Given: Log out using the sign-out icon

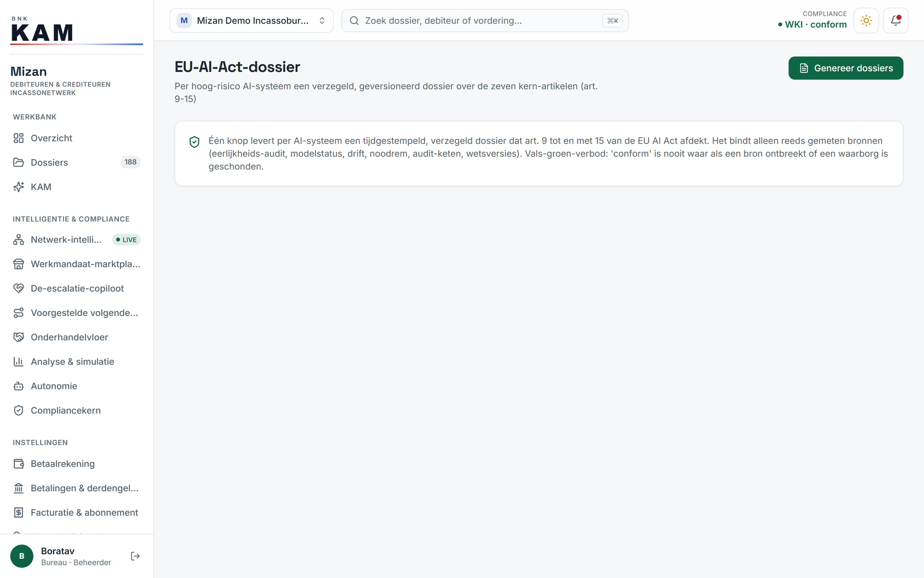Looking at the screenshot, I should coord(135,556).
